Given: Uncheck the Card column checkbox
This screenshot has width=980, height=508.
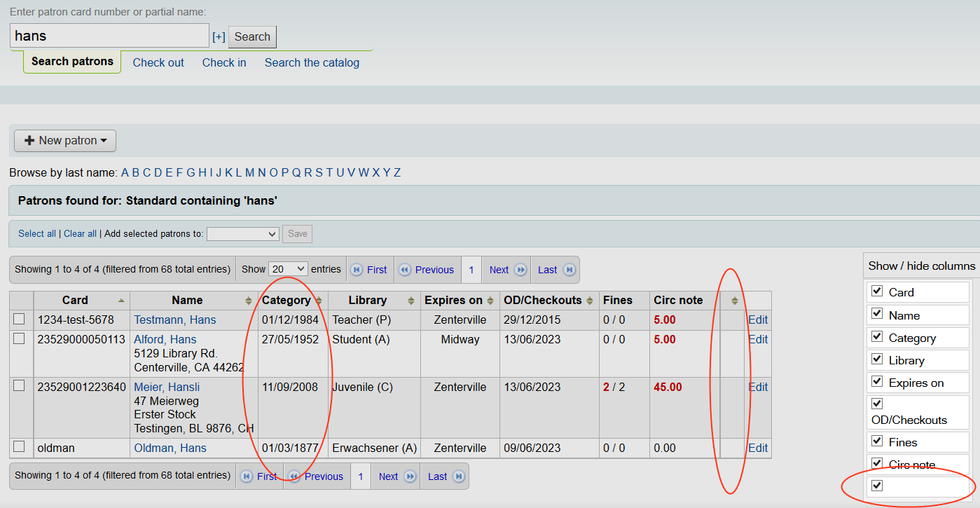Looking at the screenshot, I should coord(876,291).
